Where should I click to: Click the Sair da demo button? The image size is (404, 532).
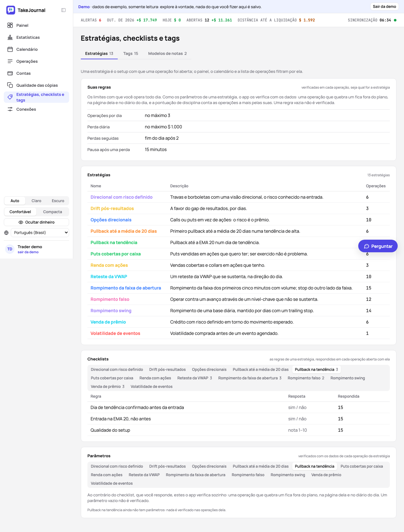[384, 7]
